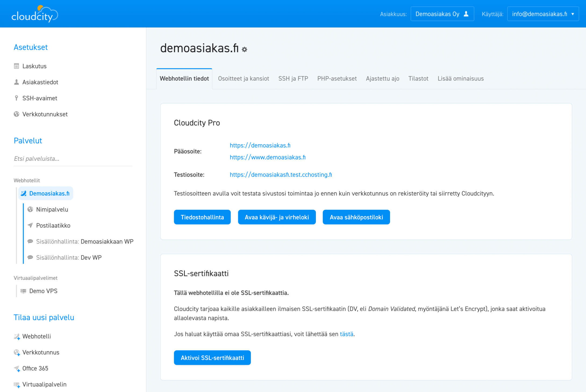The height and width of the screenshot is (392, 586).
Task: Open the Lisää ominaisuus tab
Action: pyautogui.click(x=460, y=79)
